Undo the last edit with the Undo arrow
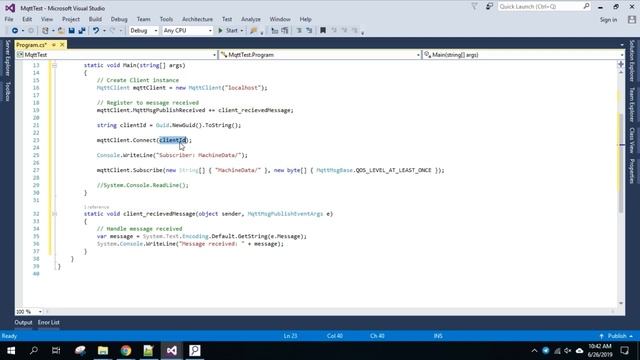 (x=96, y=31)
